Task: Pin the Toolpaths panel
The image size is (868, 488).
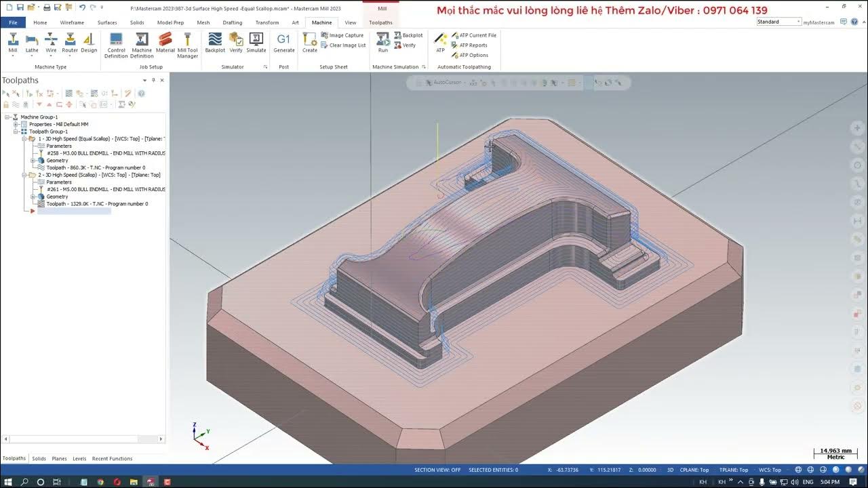Action: tap(153, 80)
